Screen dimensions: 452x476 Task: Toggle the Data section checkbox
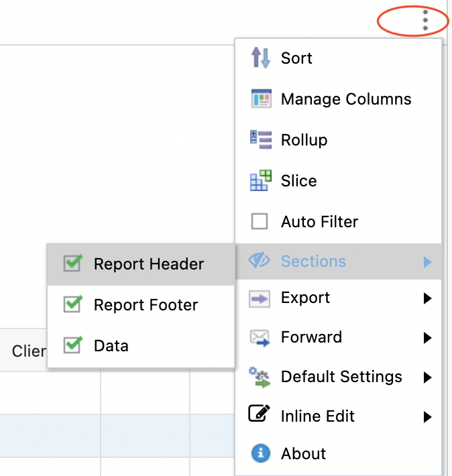click(72, 346)
